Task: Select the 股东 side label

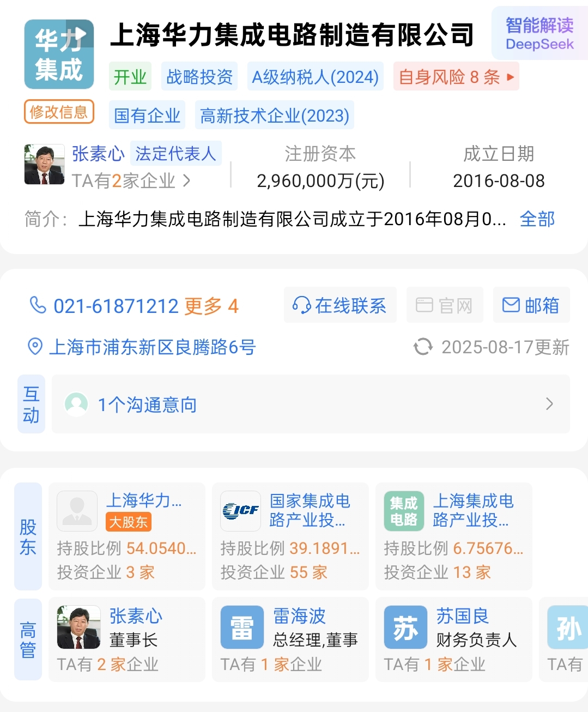Action: pyautogui.click(x=28, y=536)
